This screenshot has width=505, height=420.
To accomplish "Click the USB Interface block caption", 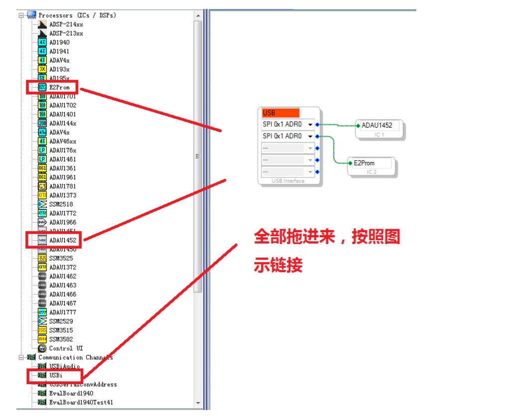I will coord(288,181).
